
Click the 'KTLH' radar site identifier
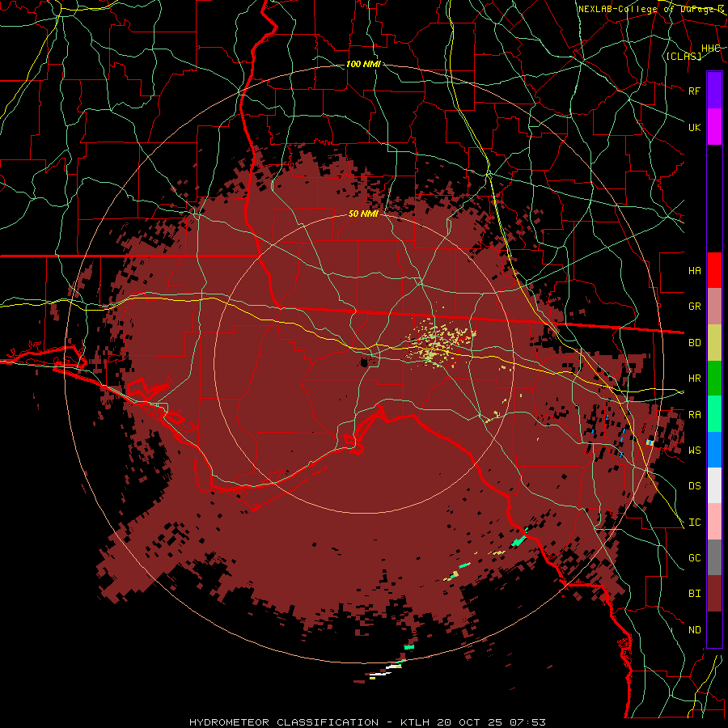tap(415, 722)
